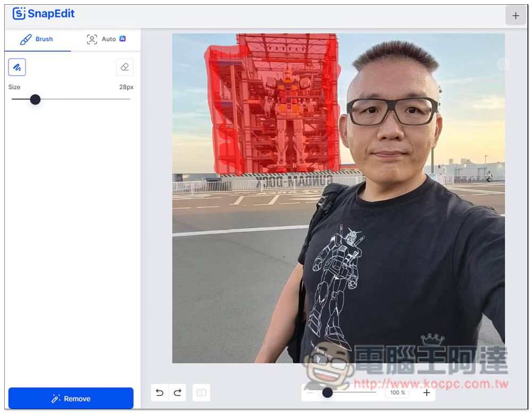This screenshot has width=532, height=414.
Task: Adjust the zoom slider handle
Action: 327,393
